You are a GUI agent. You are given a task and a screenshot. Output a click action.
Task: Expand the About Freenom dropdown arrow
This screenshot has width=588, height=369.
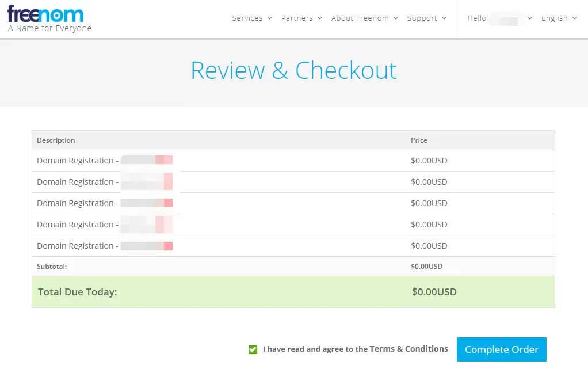396,18
